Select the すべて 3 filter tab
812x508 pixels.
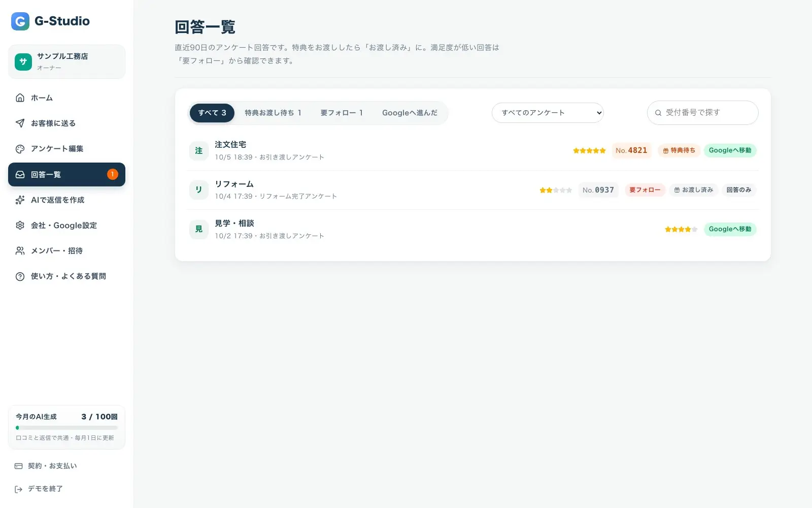click(212, 113)
